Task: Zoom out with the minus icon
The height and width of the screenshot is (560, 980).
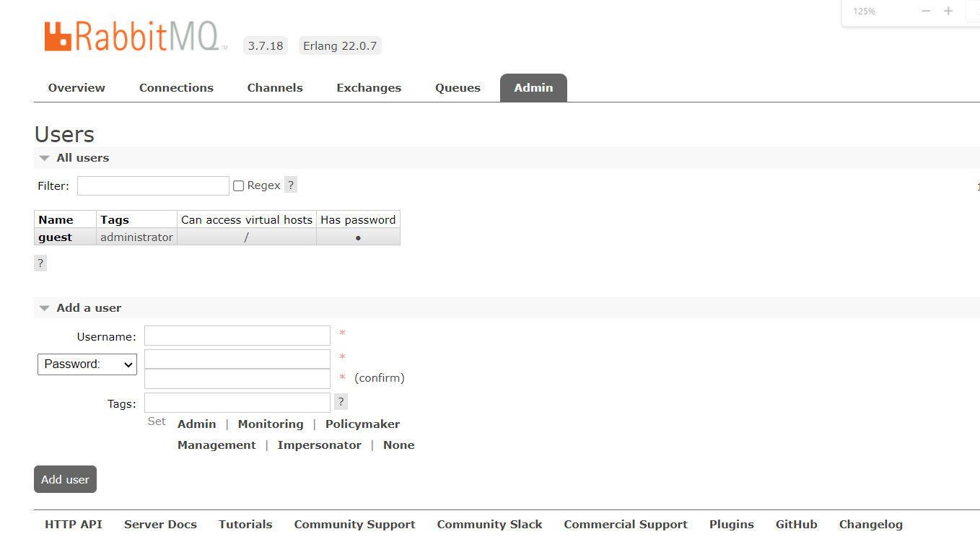Action: point(926,11)
